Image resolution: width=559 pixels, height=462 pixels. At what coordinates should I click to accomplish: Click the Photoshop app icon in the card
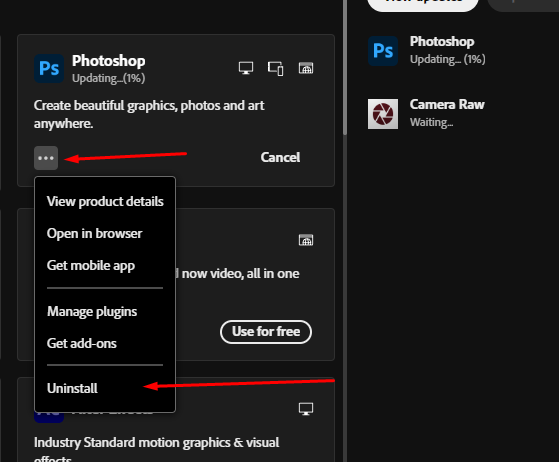click(49, 68)
